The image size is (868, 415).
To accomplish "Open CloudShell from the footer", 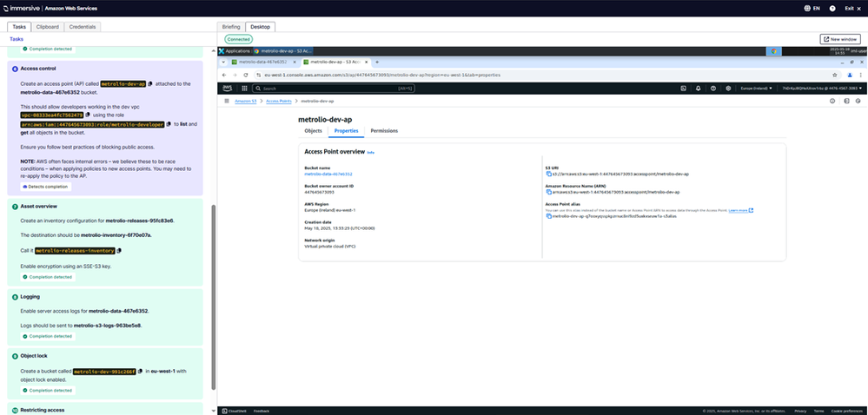I will click(x=235, y=412).
